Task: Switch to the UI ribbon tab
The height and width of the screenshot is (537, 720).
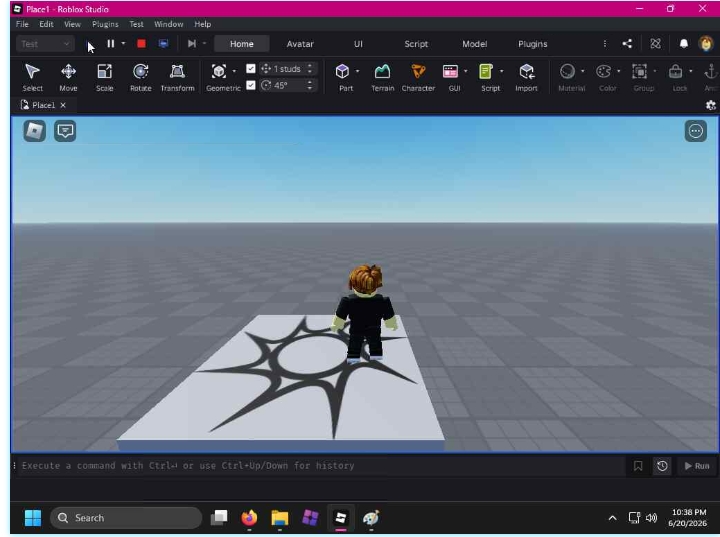Action: pos(358,44)
